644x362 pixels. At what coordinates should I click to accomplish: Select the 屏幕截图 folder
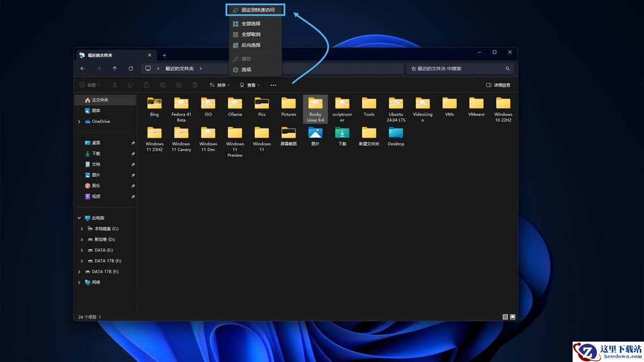coord(289,136)
